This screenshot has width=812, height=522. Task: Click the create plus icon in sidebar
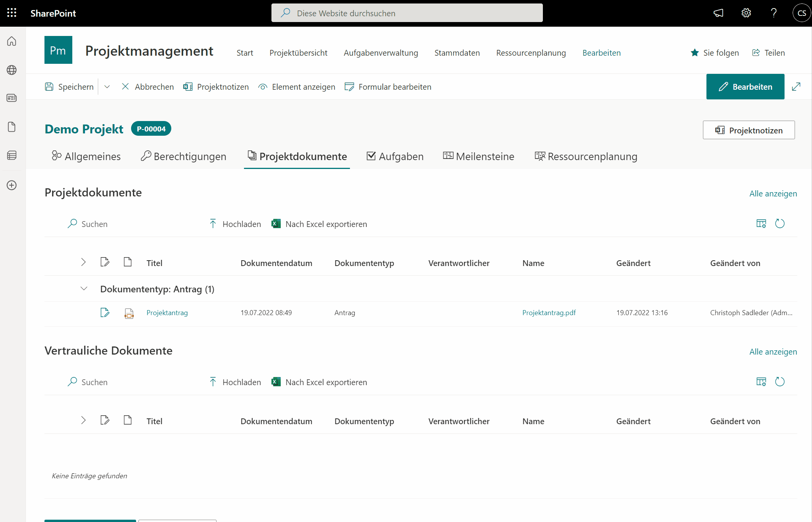(12, 185)
